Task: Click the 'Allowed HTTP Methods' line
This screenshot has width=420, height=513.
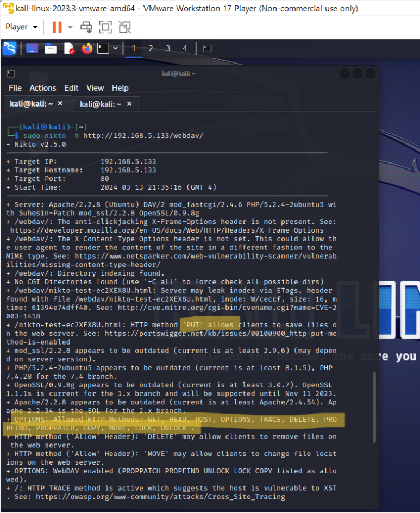Action: click(x=171, y=424)
